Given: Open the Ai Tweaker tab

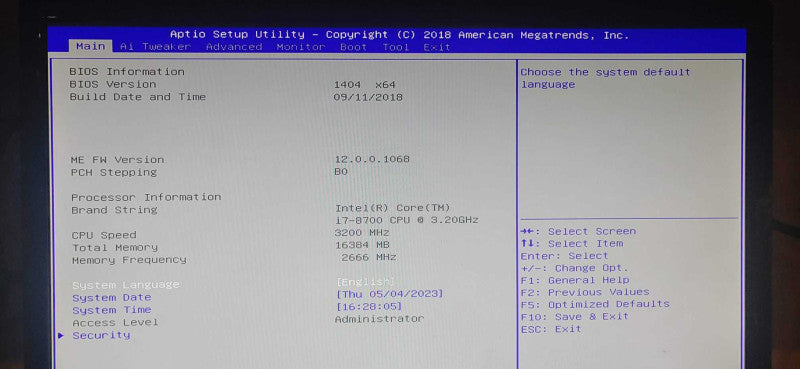Looking at the screenshot, I should click(x=155, y=47).
